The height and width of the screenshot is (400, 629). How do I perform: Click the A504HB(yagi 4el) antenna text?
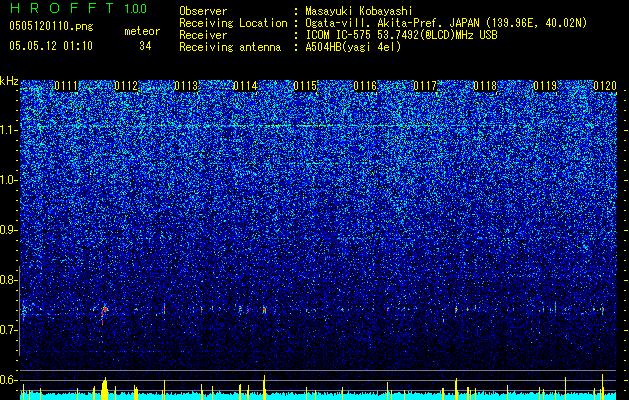tap(353, 47)
